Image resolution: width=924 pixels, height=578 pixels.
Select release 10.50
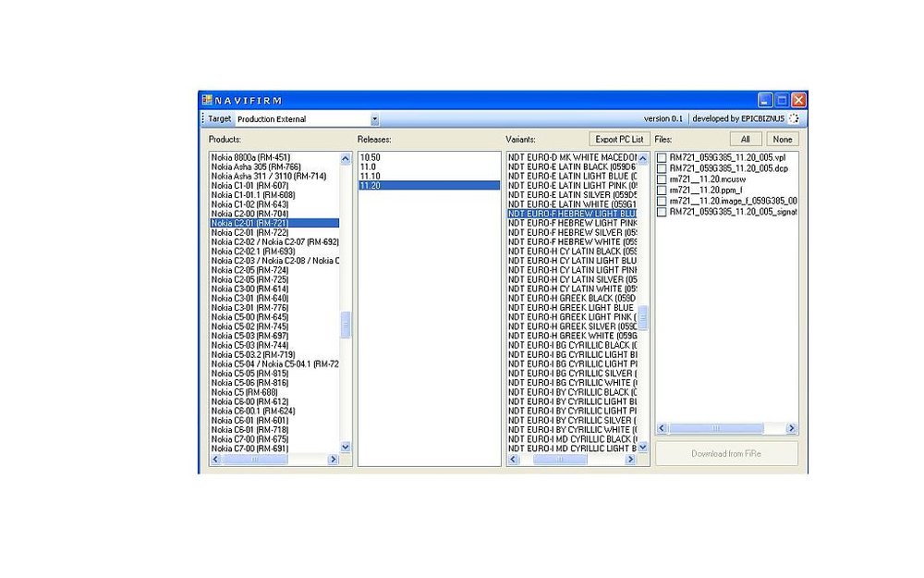429,157
